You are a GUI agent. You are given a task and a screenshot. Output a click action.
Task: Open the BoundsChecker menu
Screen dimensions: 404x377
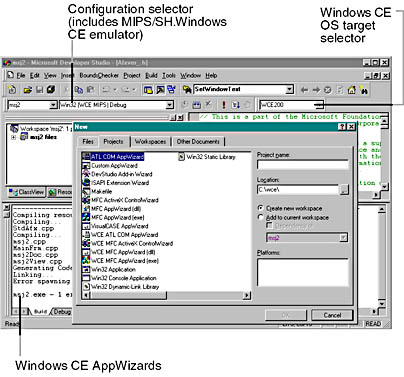(x=99, y=76)
